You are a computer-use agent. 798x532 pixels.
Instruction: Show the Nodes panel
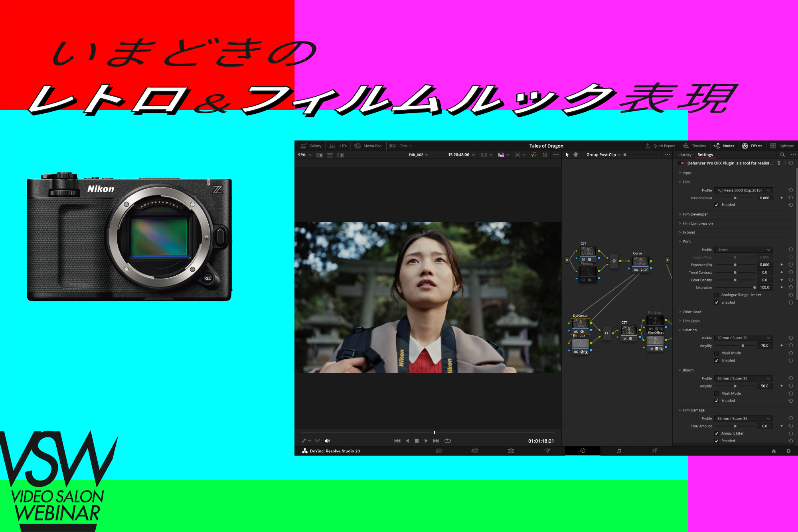click(x=724, y=146)
